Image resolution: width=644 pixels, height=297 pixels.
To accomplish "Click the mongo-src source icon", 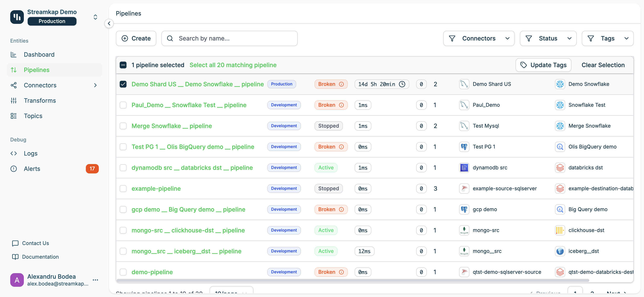I will pos(464,230).
